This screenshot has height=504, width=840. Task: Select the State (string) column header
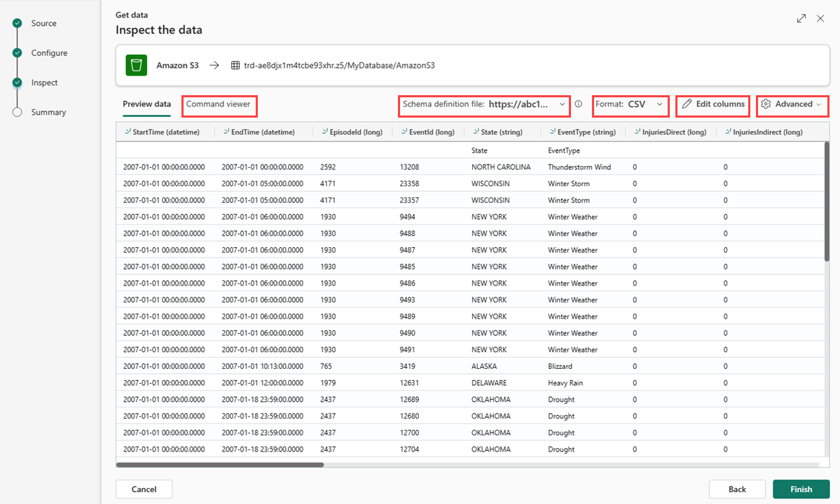point(502,132)
